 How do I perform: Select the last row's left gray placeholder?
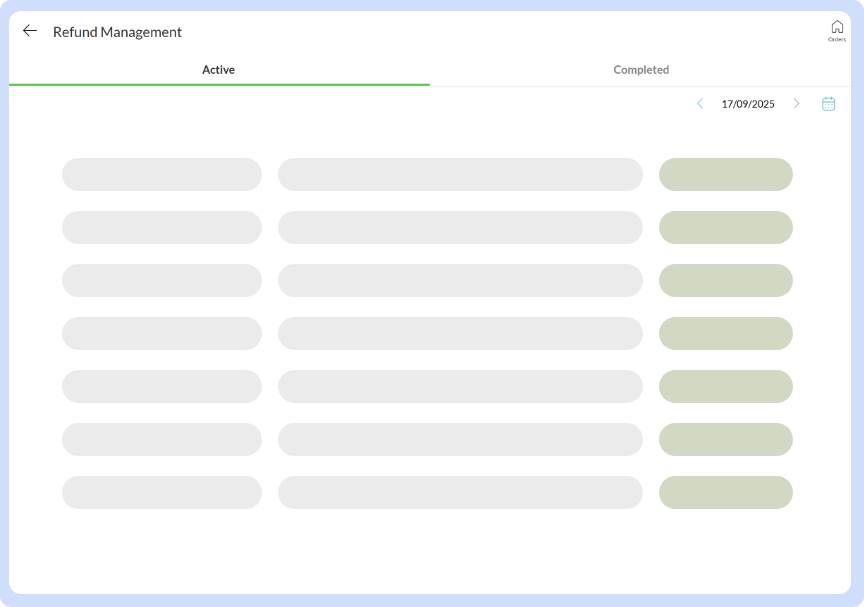(161, 492)
